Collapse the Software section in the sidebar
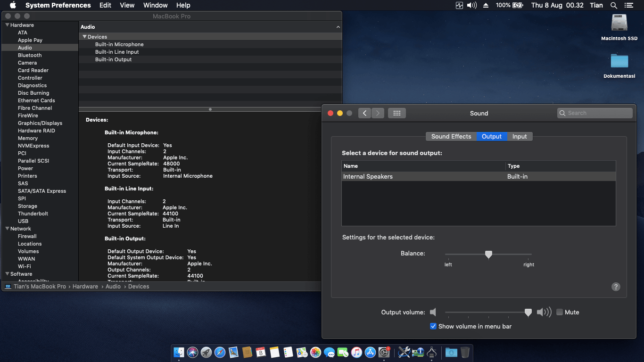644x362 pixels. tap(7, 274)
